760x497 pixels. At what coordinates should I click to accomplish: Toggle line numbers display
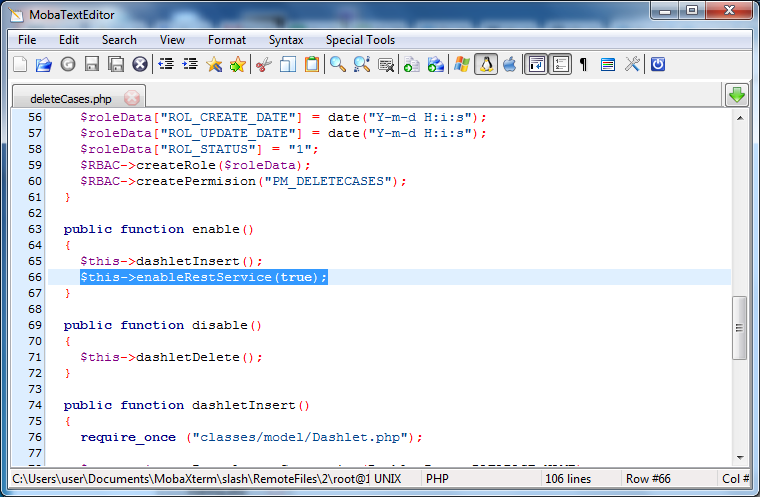tap(560, 64)
